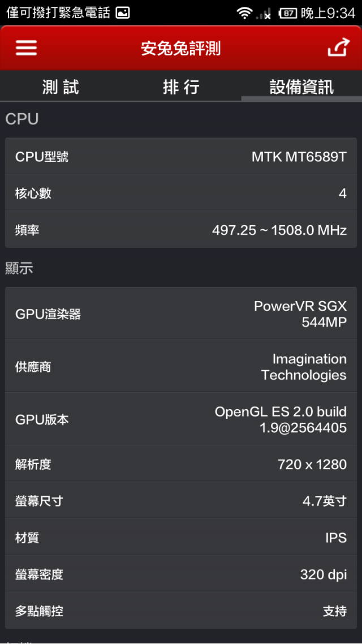Screen dimensions: 362x644
Task: Tap the 核心數 row
Action: 181,192
